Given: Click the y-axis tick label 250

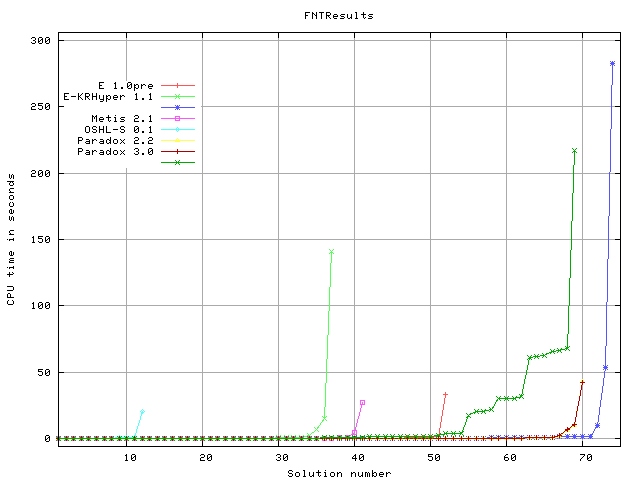Looking at the screenshot, I should (40, 107).
